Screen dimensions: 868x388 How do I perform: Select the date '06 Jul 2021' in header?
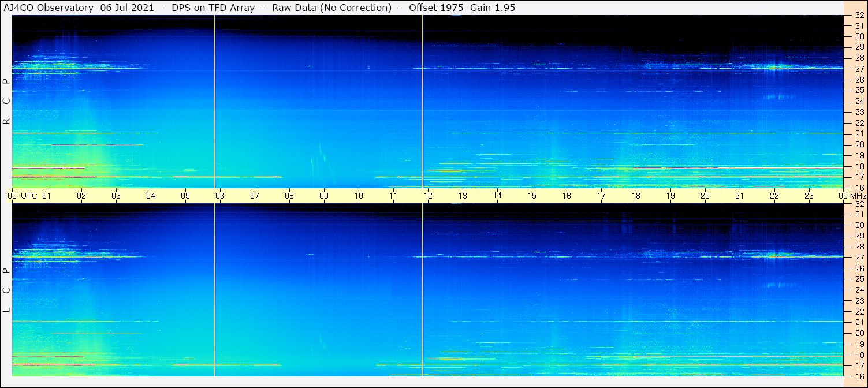coord(127,8)
